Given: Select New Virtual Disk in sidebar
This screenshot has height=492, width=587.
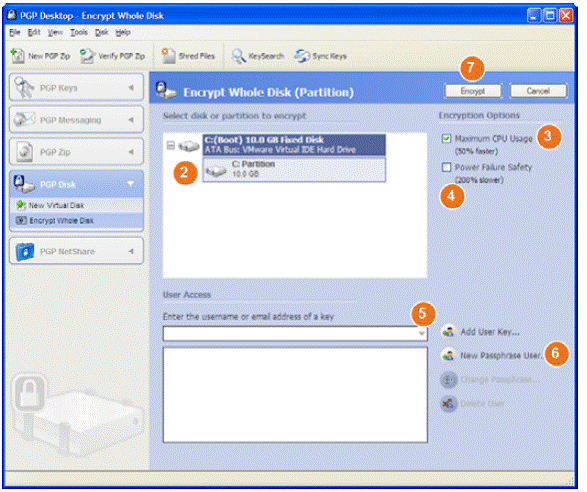Looking at the screenshot, I should 76,205.
